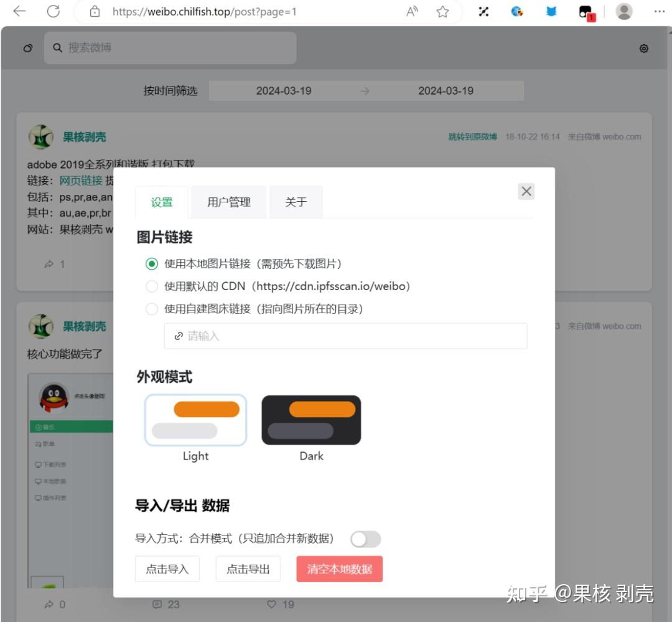This screenshot has width=672, height=622.
Task: Open the browser three-dot menu
Action: (x=658, y=11)
